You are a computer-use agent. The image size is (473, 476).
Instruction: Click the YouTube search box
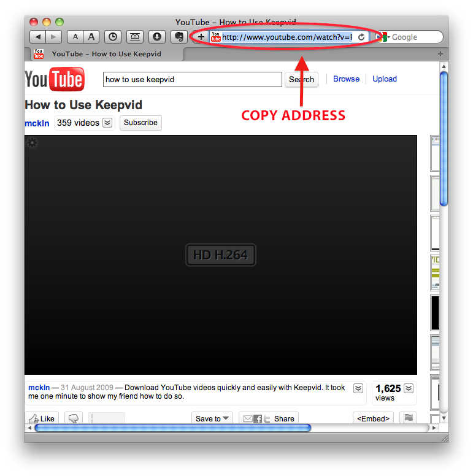click(x=193, y=80)
